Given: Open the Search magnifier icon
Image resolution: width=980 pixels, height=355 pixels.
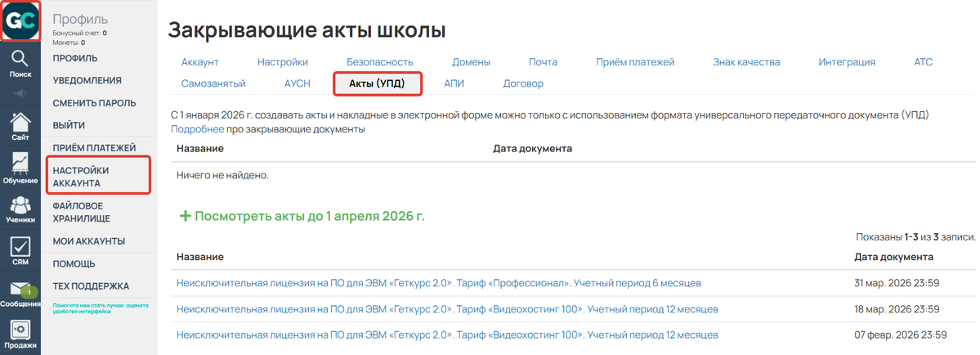Looking at the screenshot, I should click(20, 60).
